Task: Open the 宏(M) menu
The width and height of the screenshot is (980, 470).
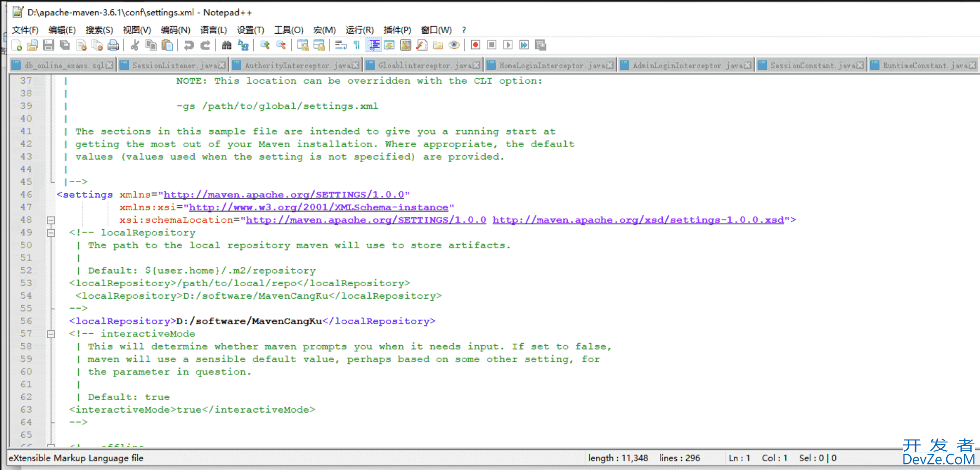Action: pos(325,30)
